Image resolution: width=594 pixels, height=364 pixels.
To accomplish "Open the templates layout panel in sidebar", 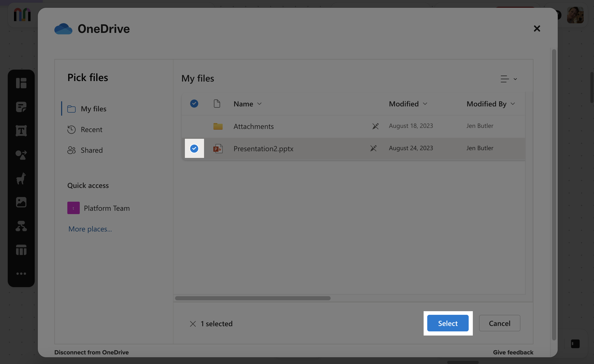I will 21,83.
